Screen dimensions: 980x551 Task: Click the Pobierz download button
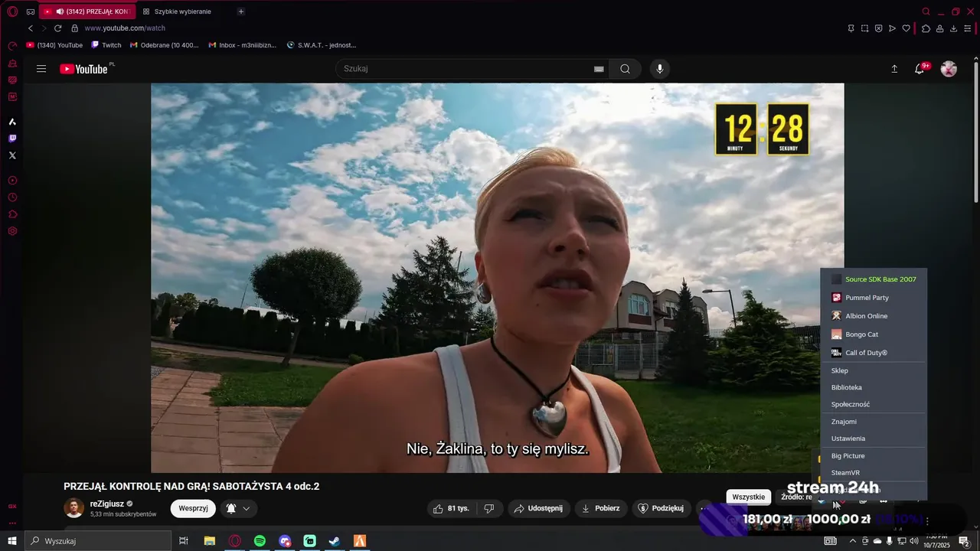click(601, 508)
